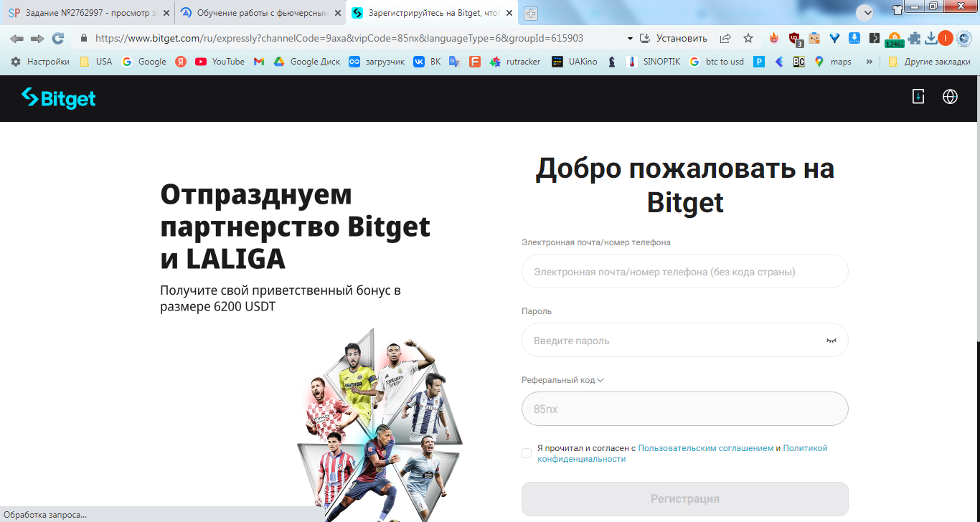Open the flame face extension
Screen dimensions: 980x522
(x=774, y=39)
